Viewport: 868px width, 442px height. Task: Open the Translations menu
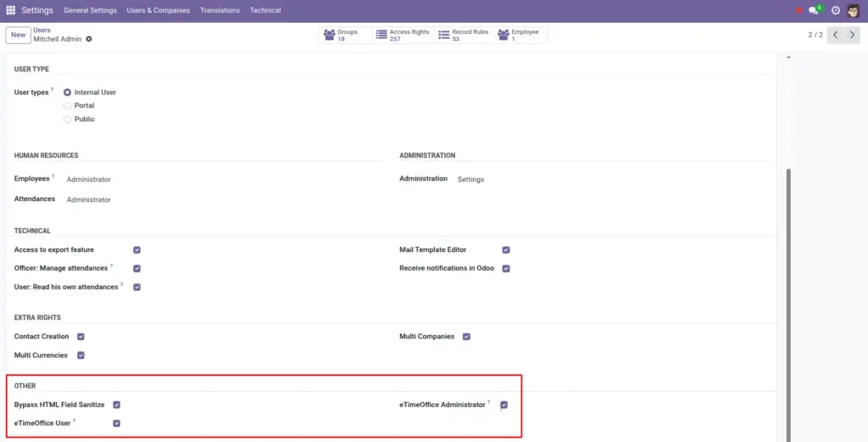(x=220, y=10)
